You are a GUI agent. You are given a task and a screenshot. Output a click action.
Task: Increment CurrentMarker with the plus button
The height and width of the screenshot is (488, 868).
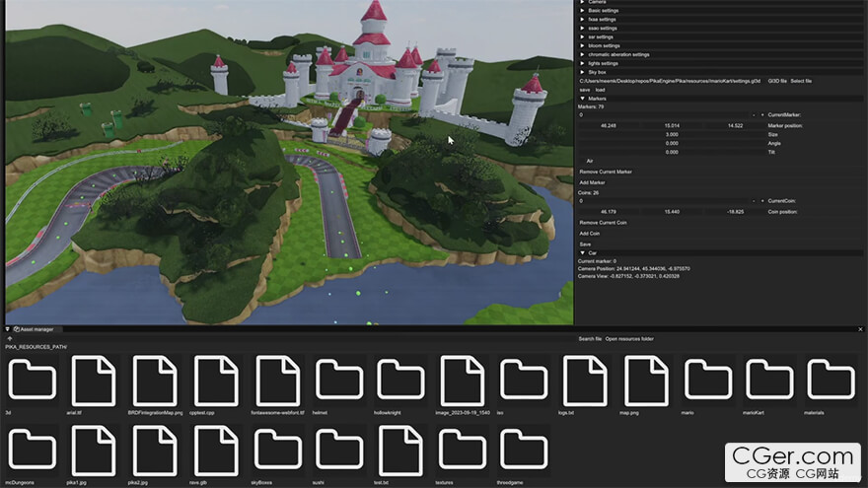761,115
